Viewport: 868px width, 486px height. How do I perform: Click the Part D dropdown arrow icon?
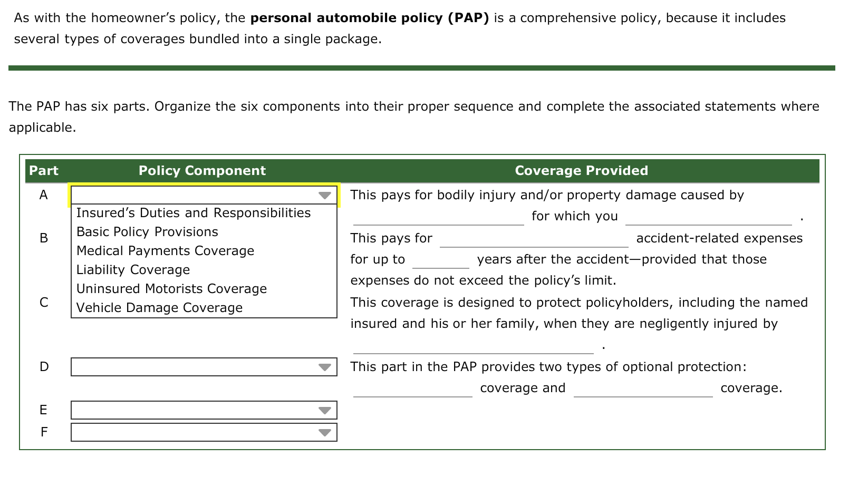[x=325, y=367]
